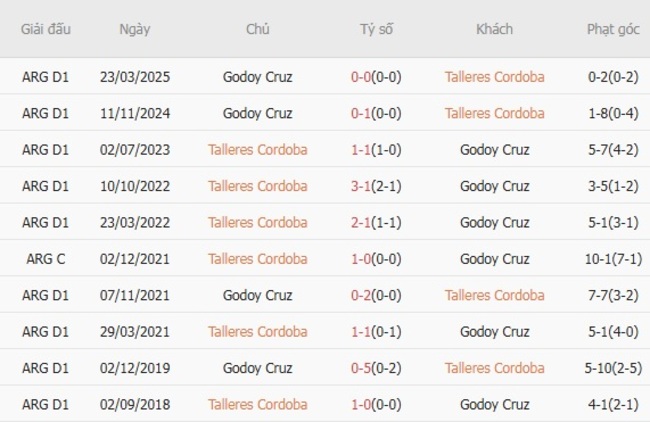Click the "Giải đấu" column header
Screen dimensions: 650x422
(46, 29)
